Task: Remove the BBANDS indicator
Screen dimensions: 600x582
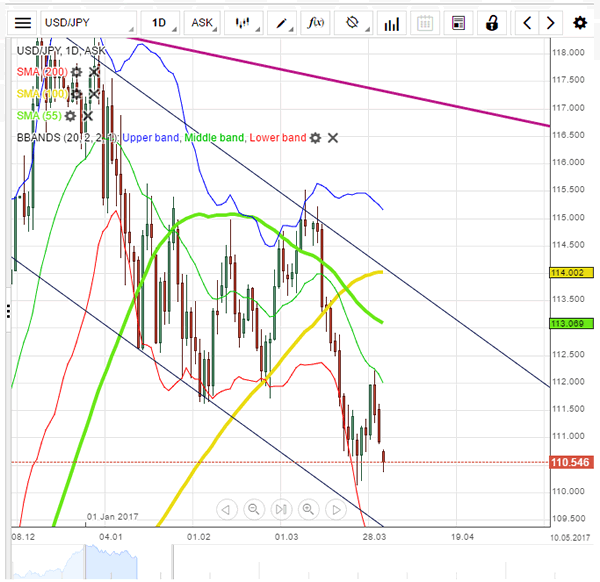Action: (x=333, y=138)
